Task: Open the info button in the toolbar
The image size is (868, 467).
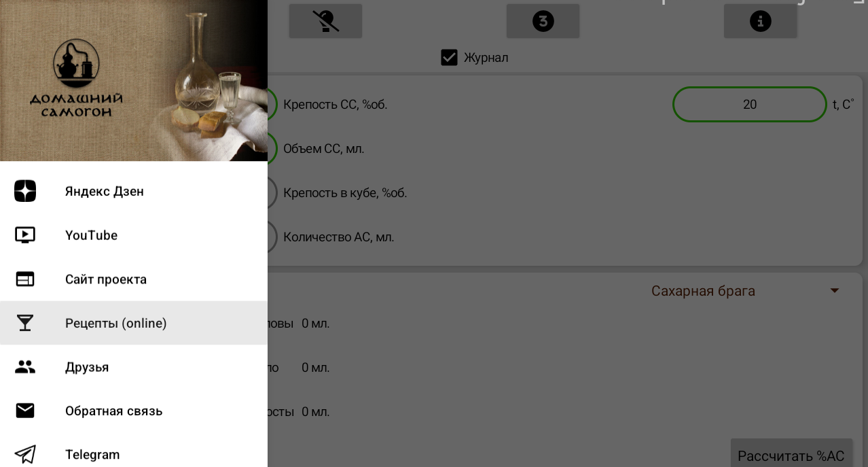Action: (760, 21)
